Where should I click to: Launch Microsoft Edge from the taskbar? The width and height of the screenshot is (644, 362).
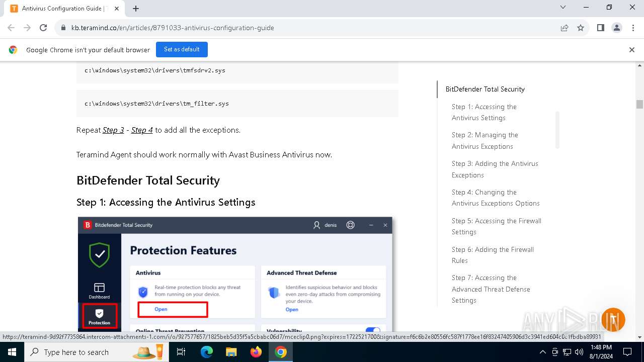click(x=207, y=352)
